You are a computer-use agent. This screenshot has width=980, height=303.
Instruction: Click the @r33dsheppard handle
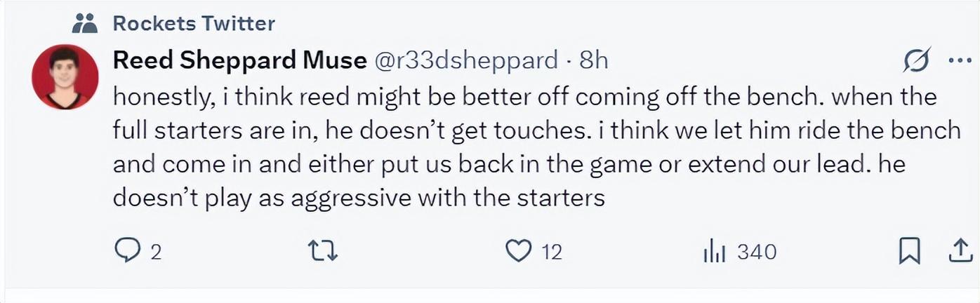coord(467,61)
